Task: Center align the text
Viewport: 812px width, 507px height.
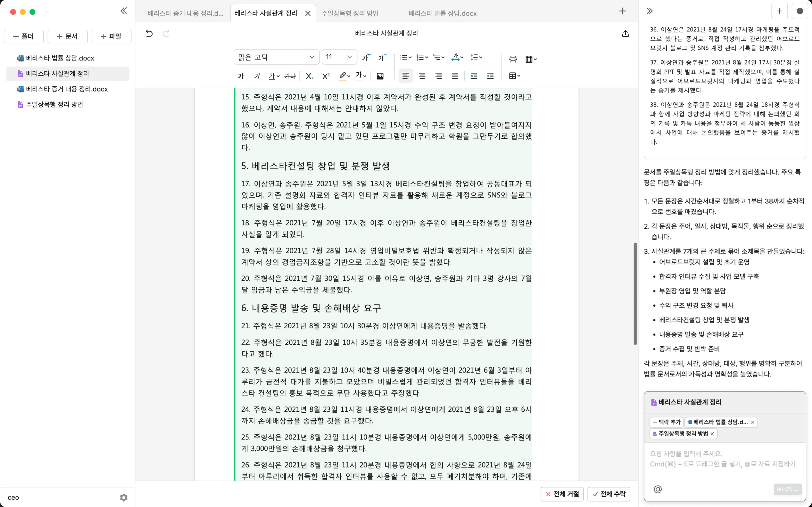Action: [x=422, y=76]
